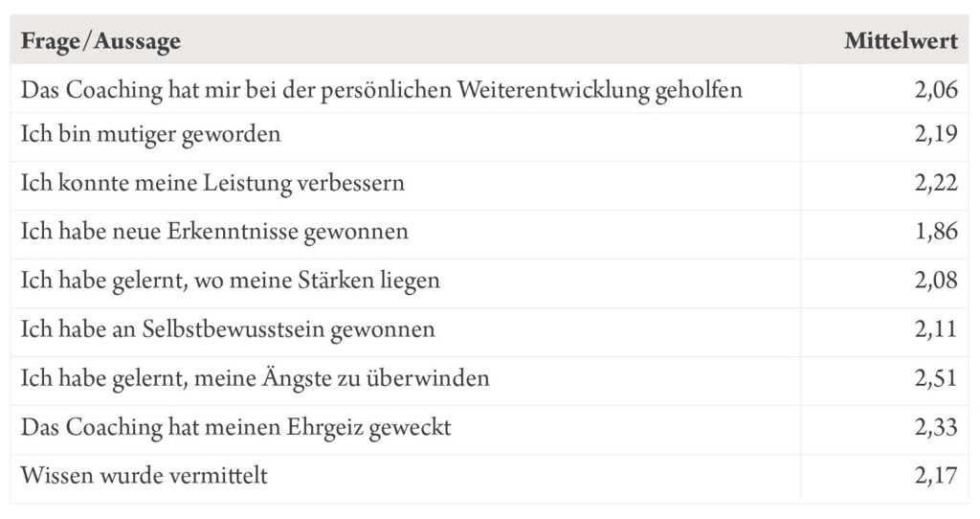Click 'Ich habe neue Erkenntnisse gewonnen'
The image size is (980, 519).
click(x=214, y=232)
